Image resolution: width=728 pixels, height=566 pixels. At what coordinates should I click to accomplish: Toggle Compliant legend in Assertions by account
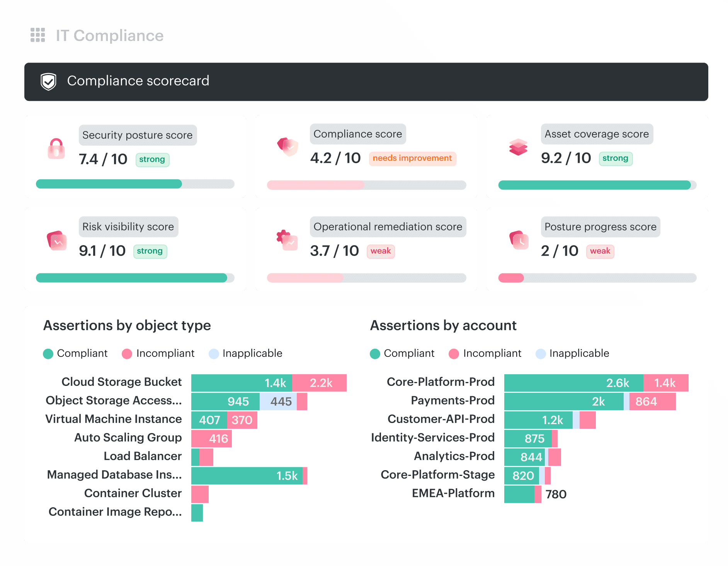pos(402,353)
